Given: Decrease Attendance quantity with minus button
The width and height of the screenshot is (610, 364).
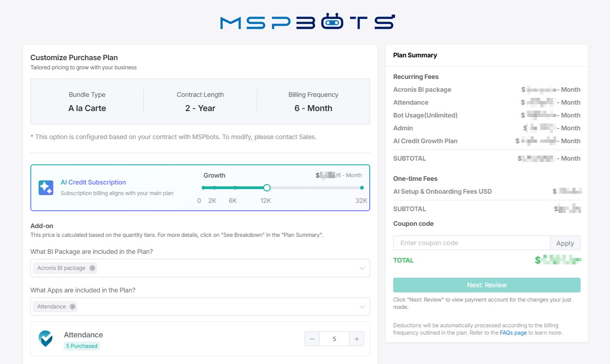Looking at the screenshot, I should click(312, 339).
